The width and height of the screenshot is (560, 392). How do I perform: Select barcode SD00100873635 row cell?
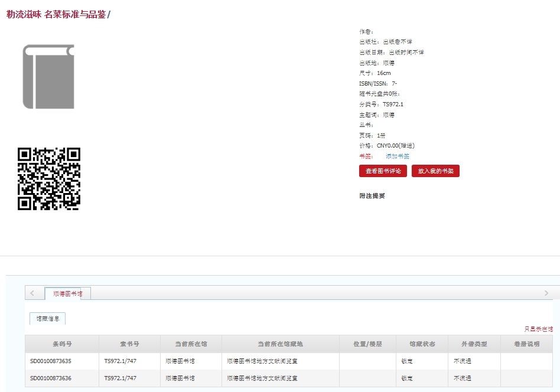click(51, 361)
